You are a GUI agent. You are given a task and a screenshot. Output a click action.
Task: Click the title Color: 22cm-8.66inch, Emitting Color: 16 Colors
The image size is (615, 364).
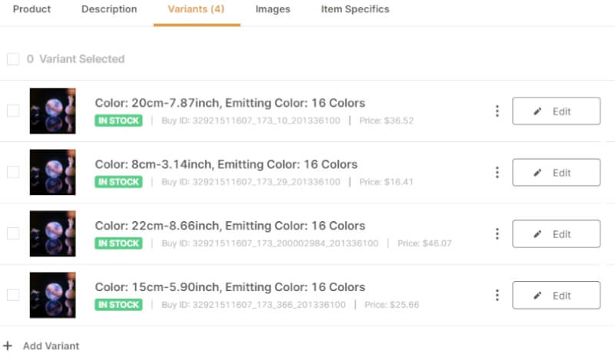230,226
